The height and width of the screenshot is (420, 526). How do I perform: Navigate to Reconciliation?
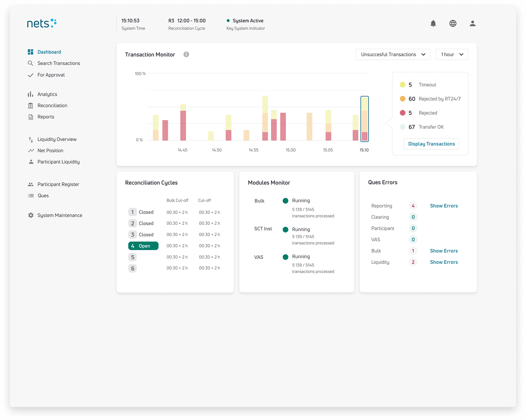coord(52,105)
